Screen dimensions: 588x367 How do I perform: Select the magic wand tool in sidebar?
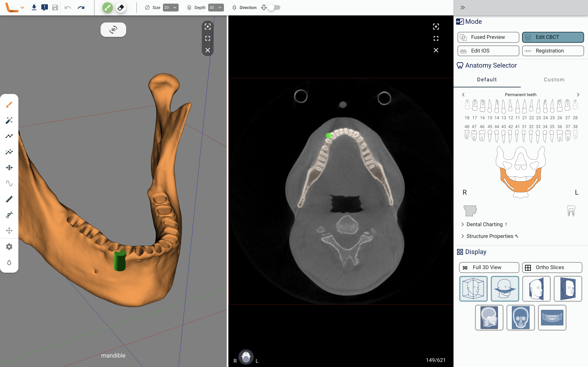point(9,120)
